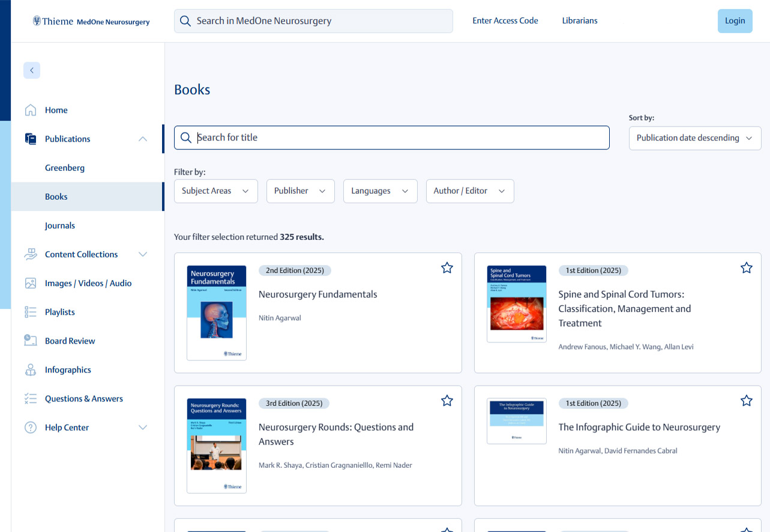Bookmark Neurosurgery Fundamentals with its star
Screen dimensions: 770x532
(447, 267)
